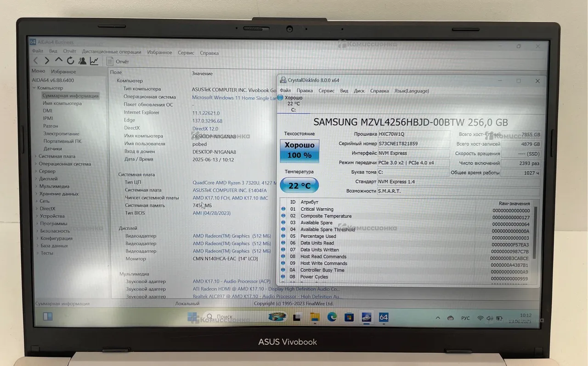This screenshot has height=366, width=588.
Task: Open Microsoft Edge from the taskbar
Action: 332,317
